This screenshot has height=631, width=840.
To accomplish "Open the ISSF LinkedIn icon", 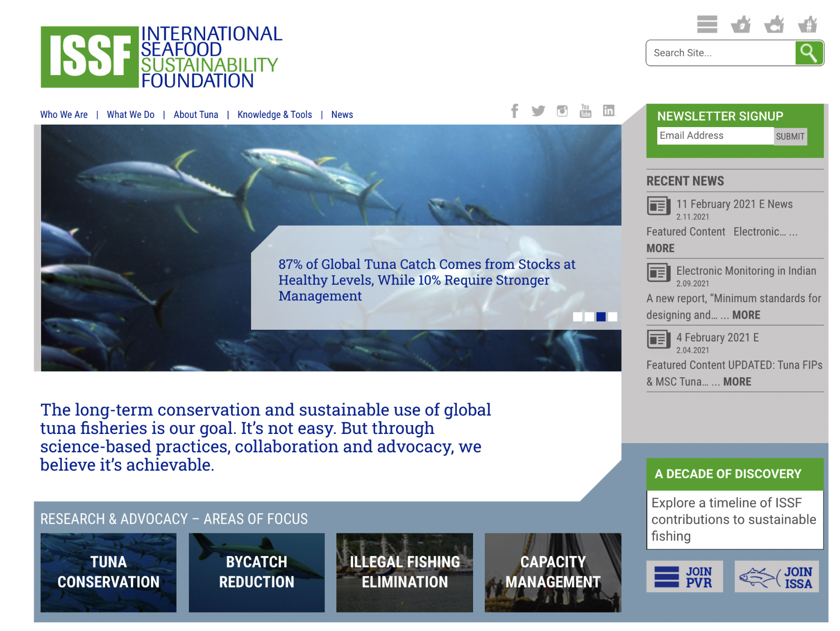I will tap(609, 111).
